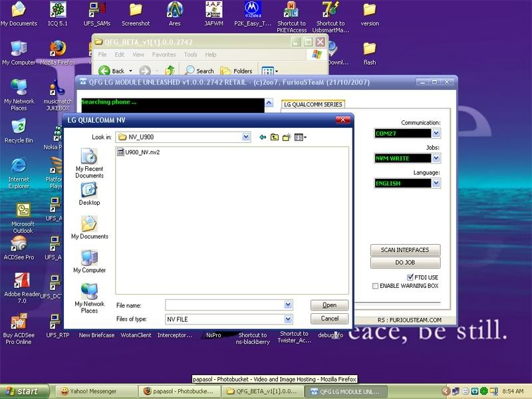This screenshot has width=532, height=399.
Task: Open Help menu in Explorer window
Action: click(210, 55)
